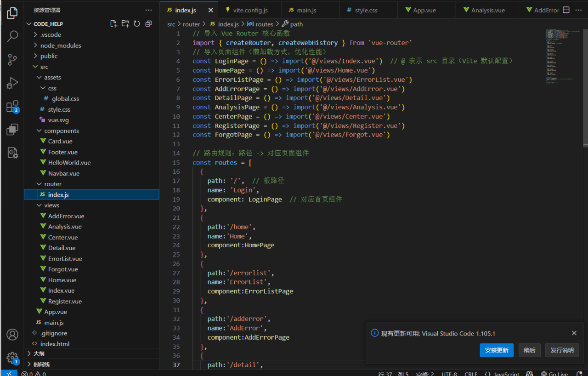Screen dimensions: 588x376
Task: Collapse the CODE_HELP root folder
Action: pyautogui.click(x=91, y=24)
